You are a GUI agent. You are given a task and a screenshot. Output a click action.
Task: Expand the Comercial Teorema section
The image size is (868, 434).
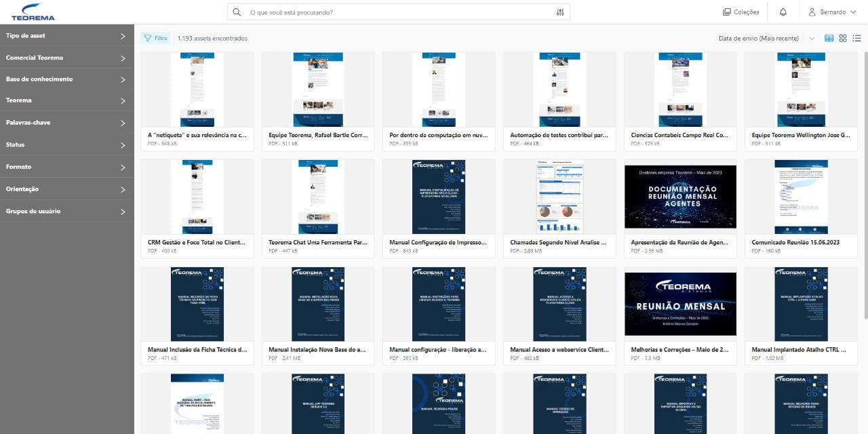click(x=67, y=58)
